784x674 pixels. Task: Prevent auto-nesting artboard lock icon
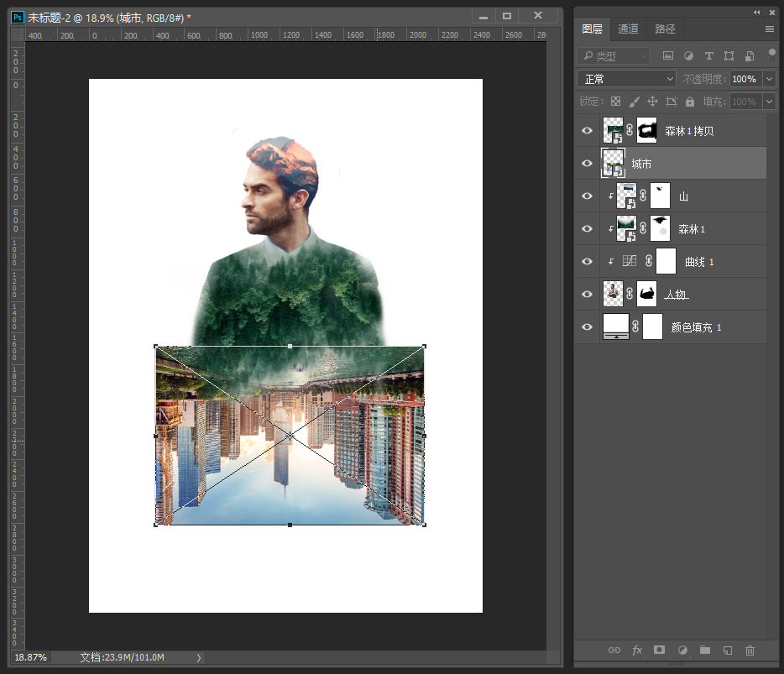671,102
